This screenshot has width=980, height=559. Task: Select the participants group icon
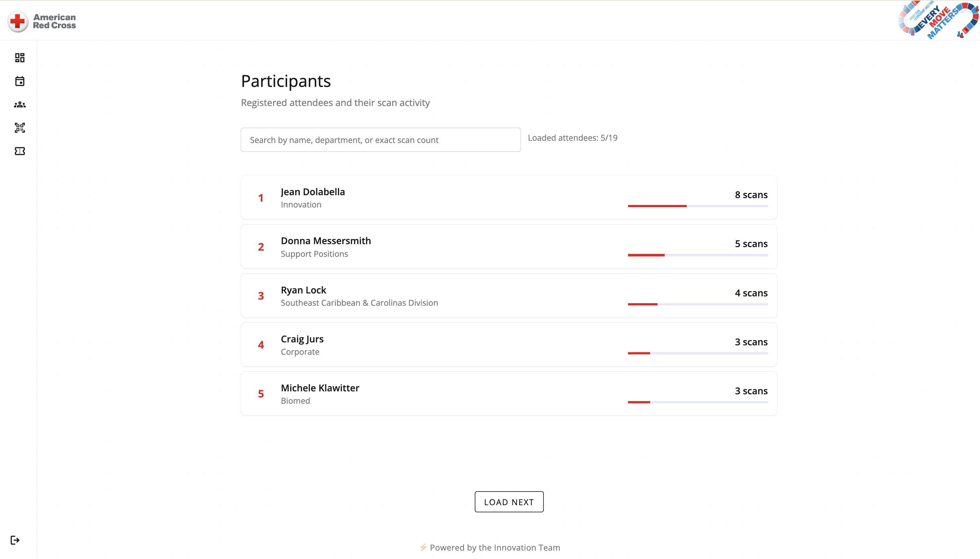click(x=19, y=104)
